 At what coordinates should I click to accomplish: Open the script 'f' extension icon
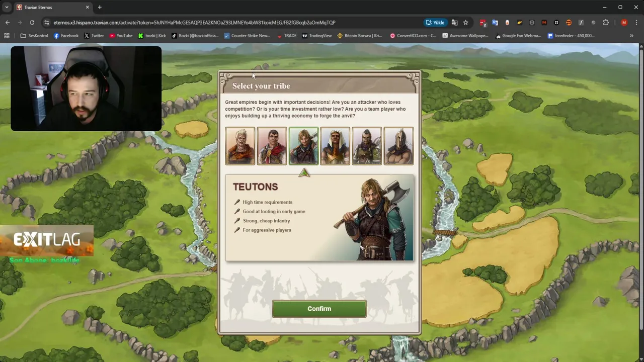click(x=581, y=22)
